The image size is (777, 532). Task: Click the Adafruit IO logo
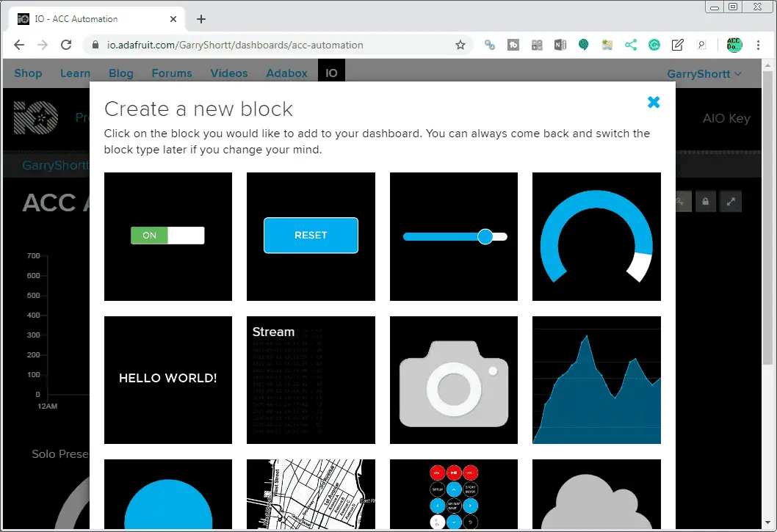[x=36, y=118]
